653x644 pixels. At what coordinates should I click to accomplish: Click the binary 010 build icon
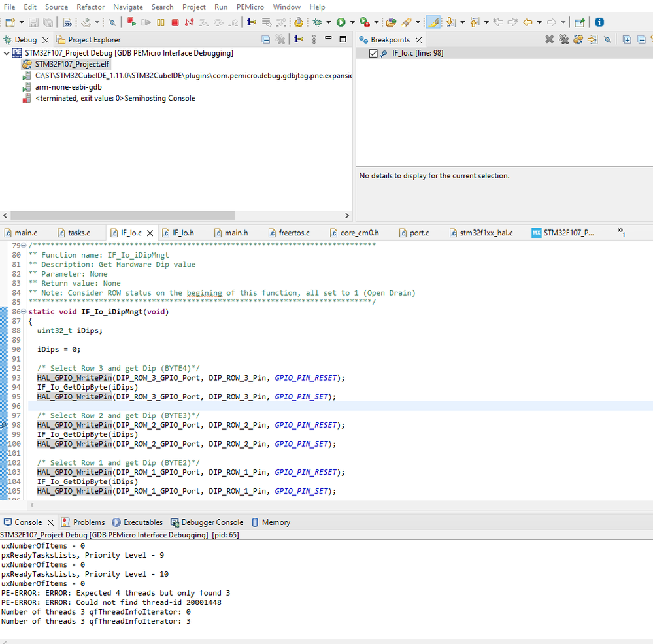coord(67,22)
